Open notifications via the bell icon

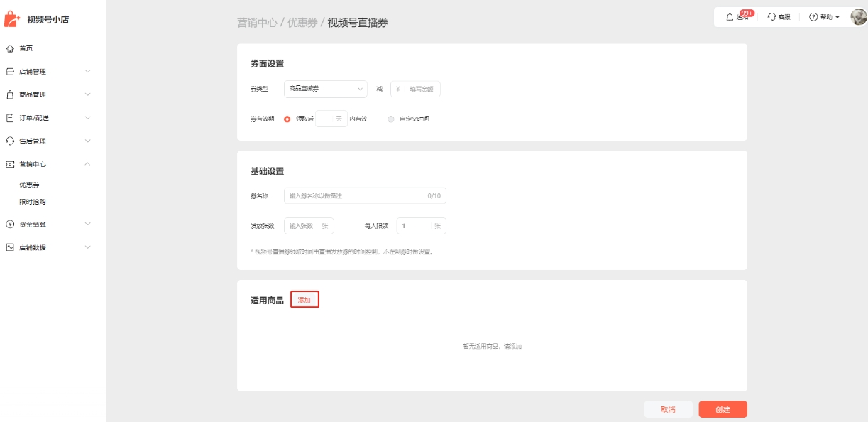pos(730,17)
